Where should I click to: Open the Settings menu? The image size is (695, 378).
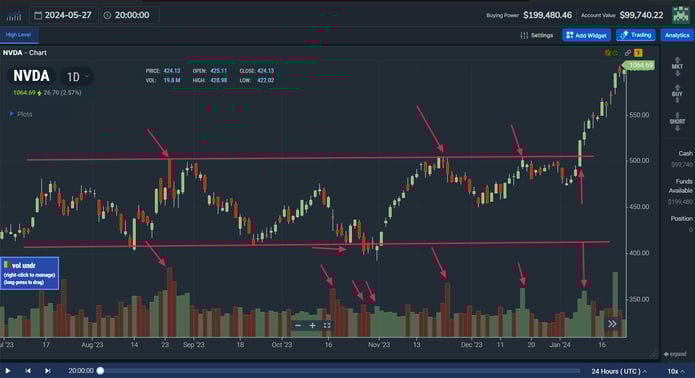537,35
